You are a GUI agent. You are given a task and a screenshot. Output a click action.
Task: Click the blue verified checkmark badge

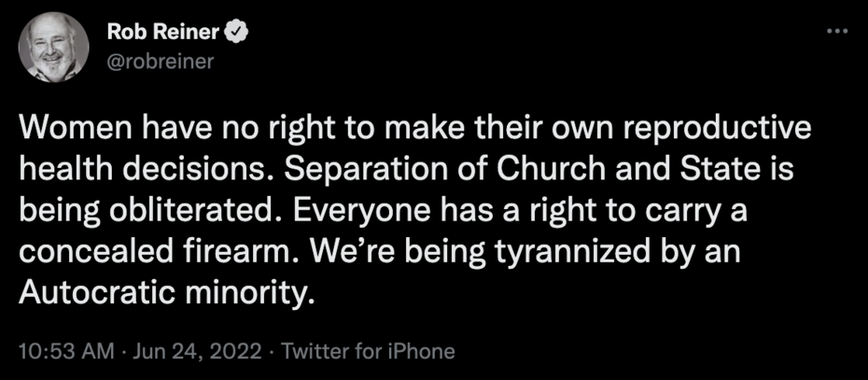point(238,34)
